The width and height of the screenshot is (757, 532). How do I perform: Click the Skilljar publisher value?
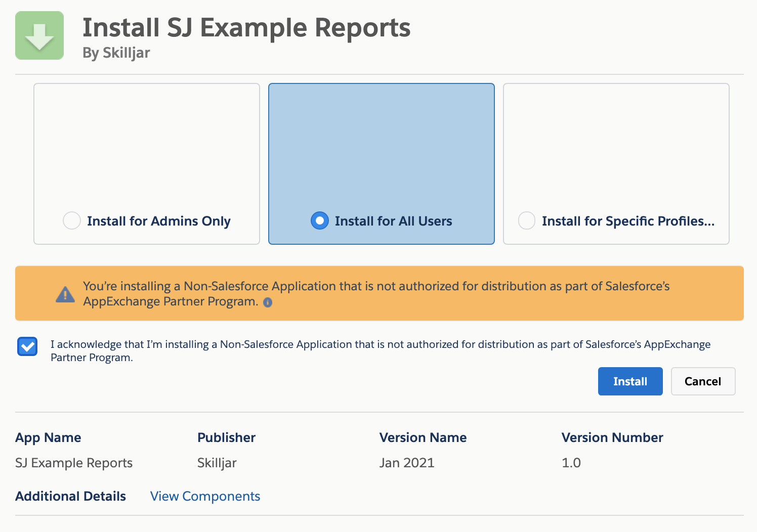(x=217, y=463)
